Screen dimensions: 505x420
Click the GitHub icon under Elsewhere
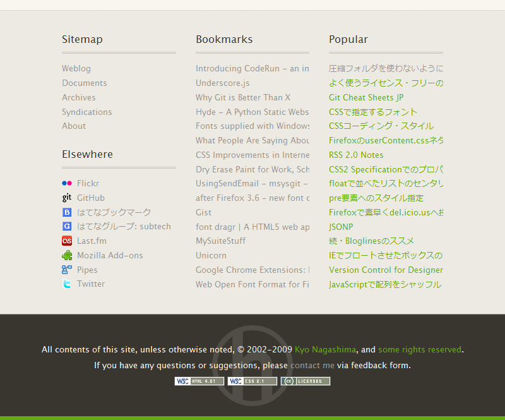[67, 198]
